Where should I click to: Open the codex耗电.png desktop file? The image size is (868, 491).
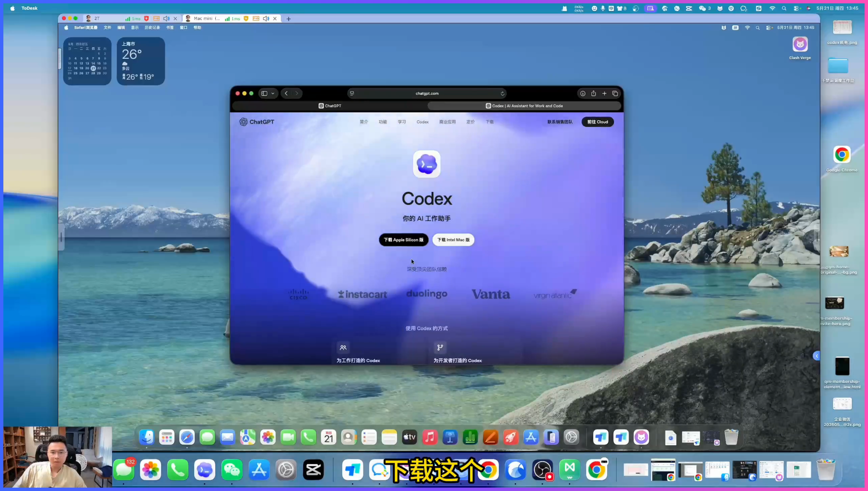[x=842, y=32]
